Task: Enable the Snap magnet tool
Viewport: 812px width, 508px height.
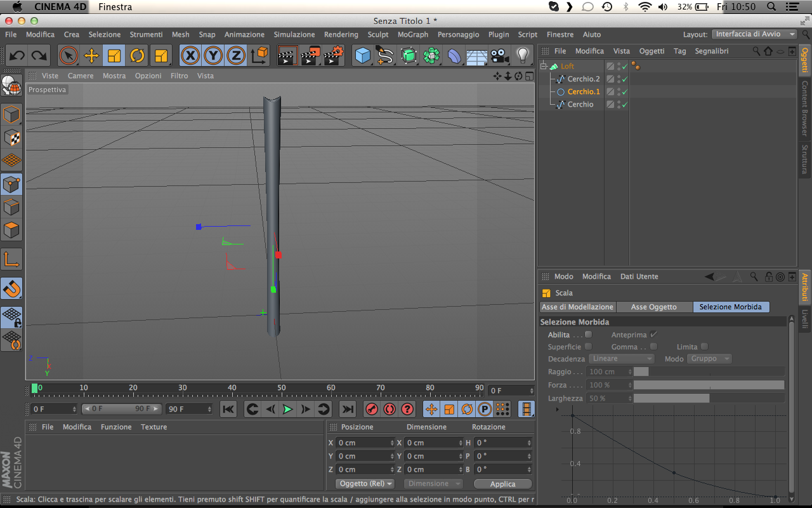Action: pyautogui.click(x=11, y=288)
